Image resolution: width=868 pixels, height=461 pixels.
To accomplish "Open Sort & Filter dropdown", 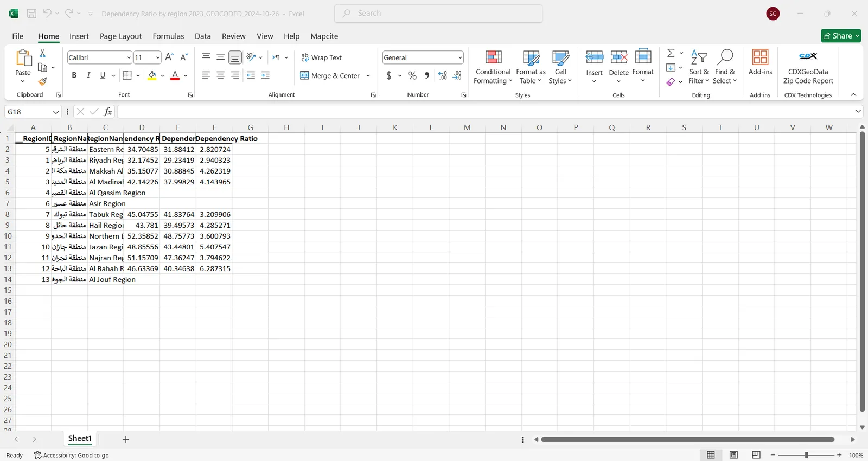I will pos(699,67).
